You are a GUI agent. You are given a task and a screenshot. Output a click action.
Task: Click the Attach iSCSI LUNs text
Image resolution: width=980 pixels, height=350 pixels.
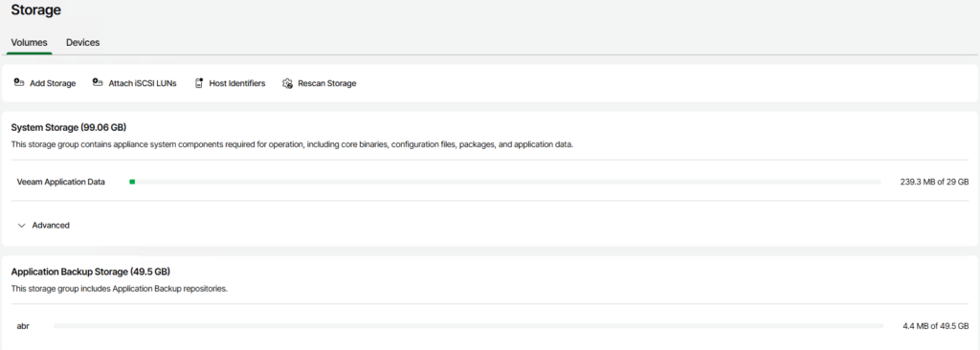pyautogui.click(x=143, y=83)
